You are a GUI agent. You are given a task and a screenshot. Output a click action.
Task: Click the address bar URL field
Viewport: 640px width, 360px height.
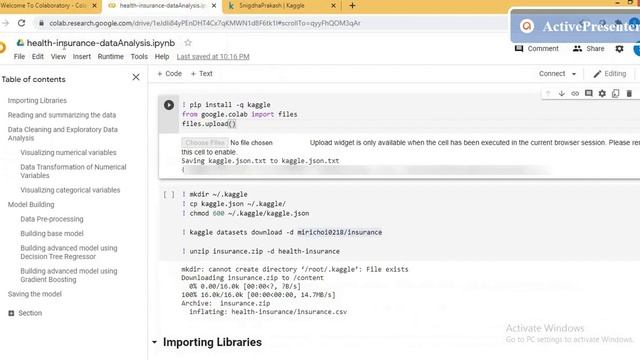point(204,23)
